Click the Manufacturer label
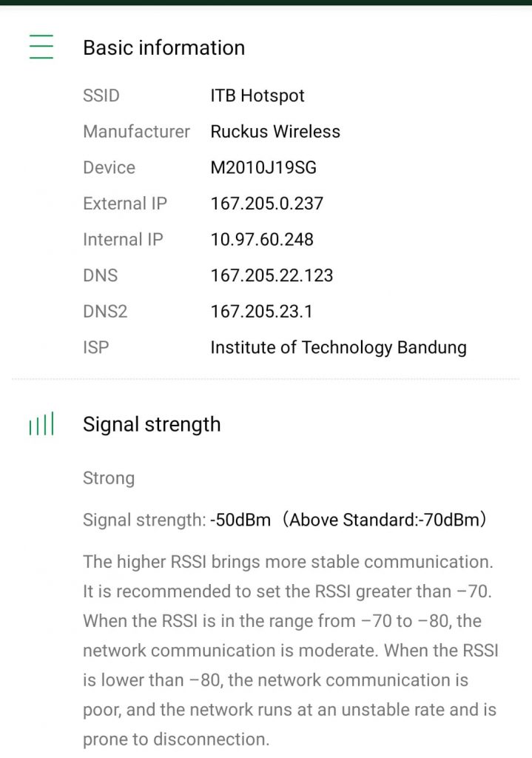Image resolution: width=532 pixels, height=758 pixels. click(136, 132)
